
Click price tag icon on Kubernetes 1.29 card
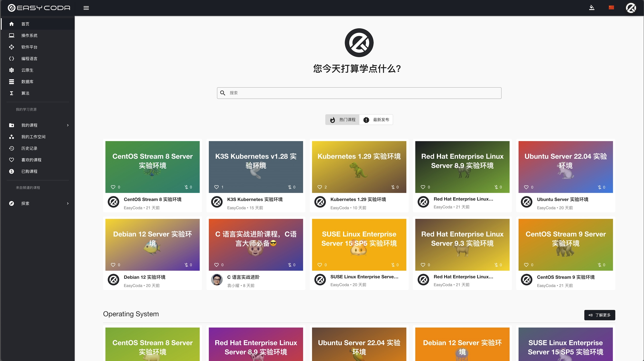point(393,187)
